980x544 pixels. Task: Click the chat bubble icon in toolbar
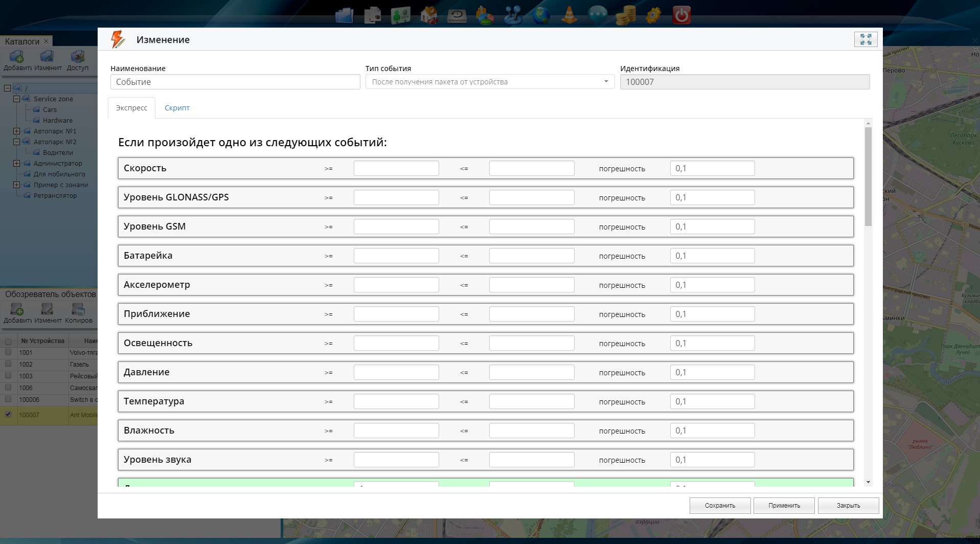(597, 15)
